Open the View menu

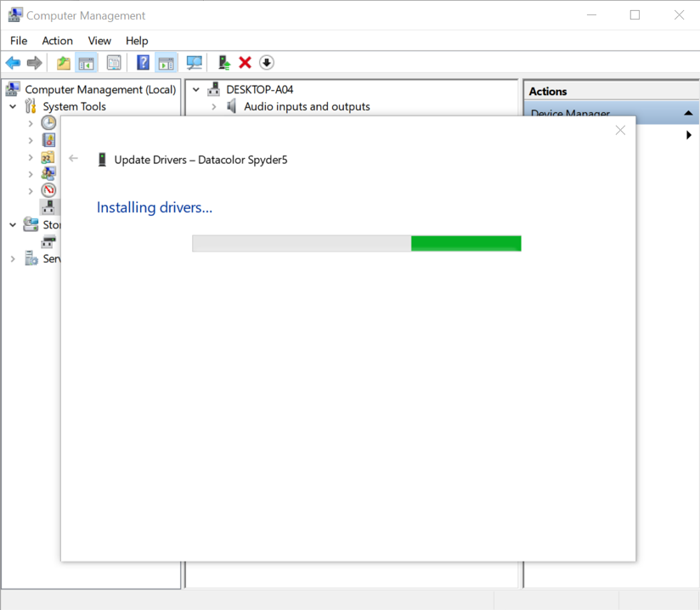(99, 41)
